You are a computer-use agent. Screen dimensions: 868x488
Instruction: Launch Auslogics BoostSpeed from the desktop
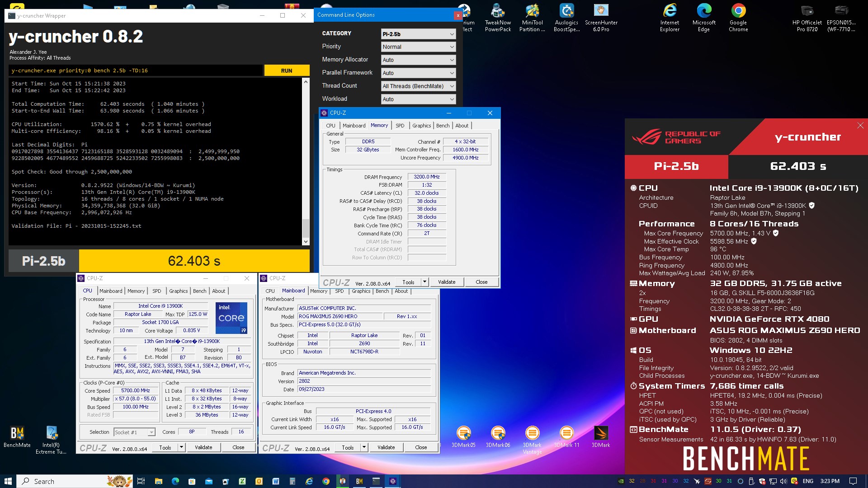(566, 18)
